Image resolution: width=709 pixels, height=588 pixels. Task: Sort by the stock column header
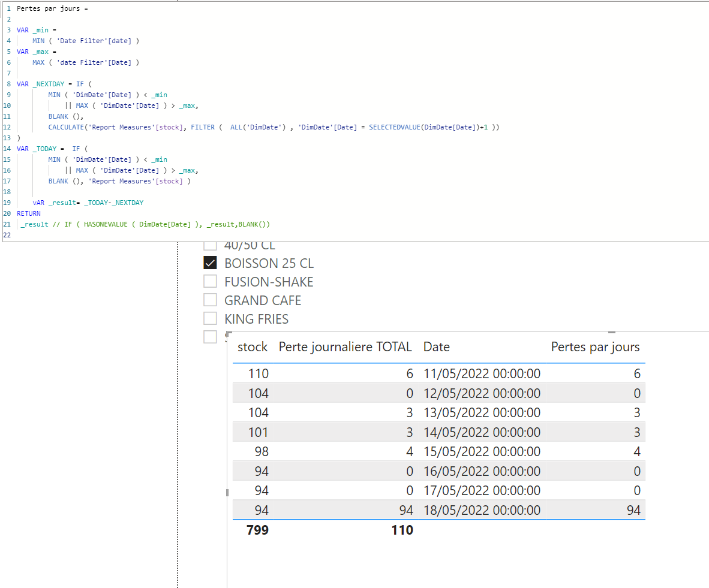pyautogui.click(x=253, y=346)
